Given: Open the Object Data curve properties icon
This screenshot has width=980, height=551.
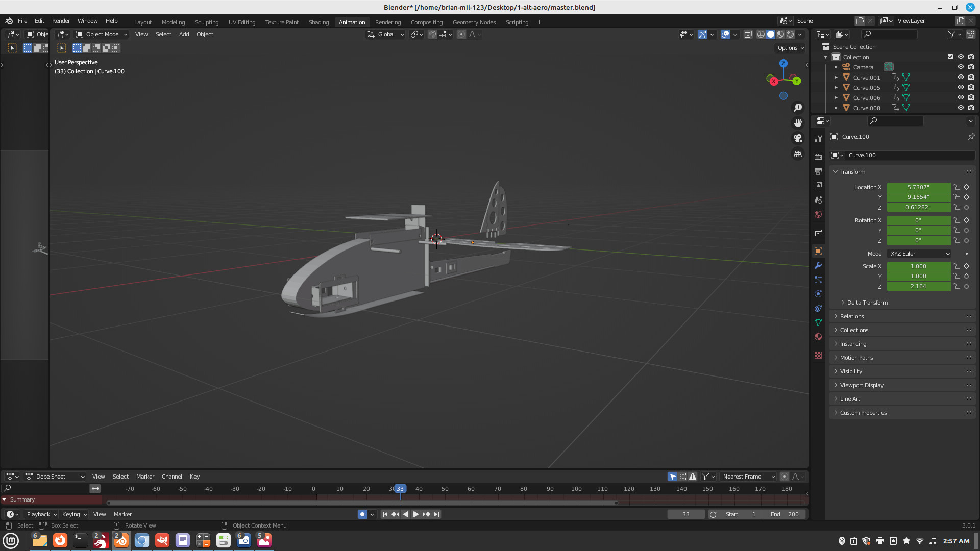Looking at the screenshot, I should pos(818,322).
